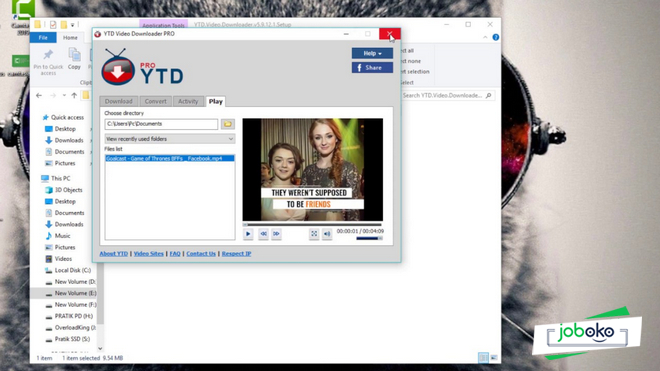Click Copy icon in Explorer ribbon

tap(74, 59)
